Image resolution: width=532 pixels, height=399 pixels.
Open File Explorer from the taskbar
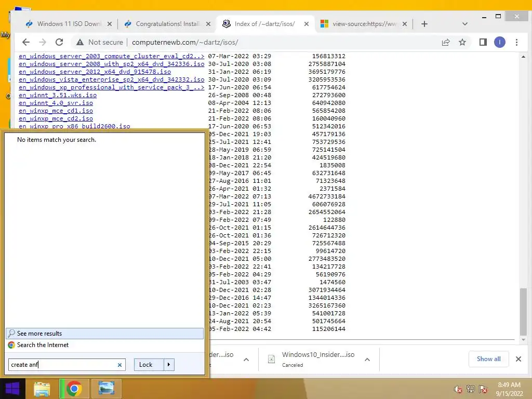tap(42, 389)
